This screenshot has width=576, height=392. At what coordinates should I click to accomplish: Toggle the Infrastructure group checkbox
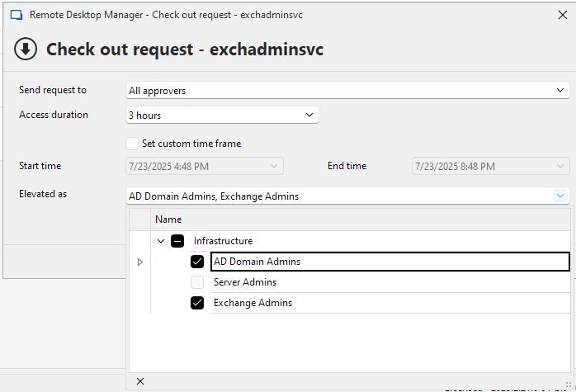(177, 241)
